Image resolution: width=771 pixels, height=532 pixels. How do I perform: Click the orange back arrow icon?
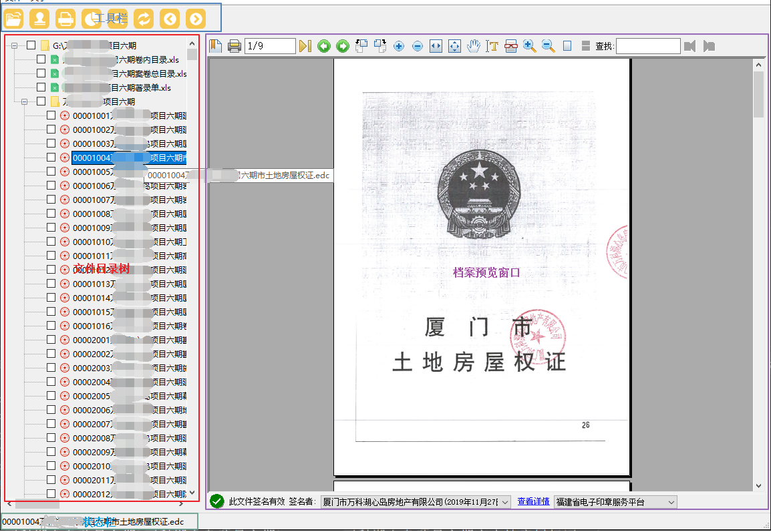(x=170, y=19)
